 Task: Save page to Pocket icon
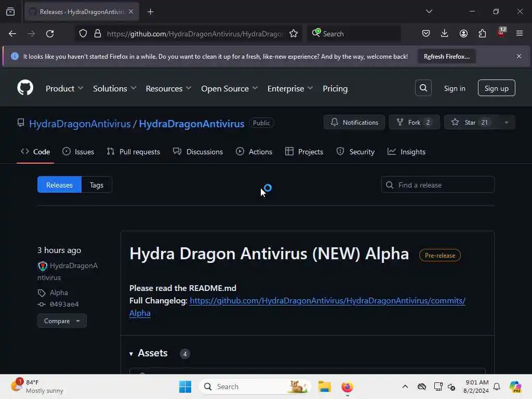(426, 34)
